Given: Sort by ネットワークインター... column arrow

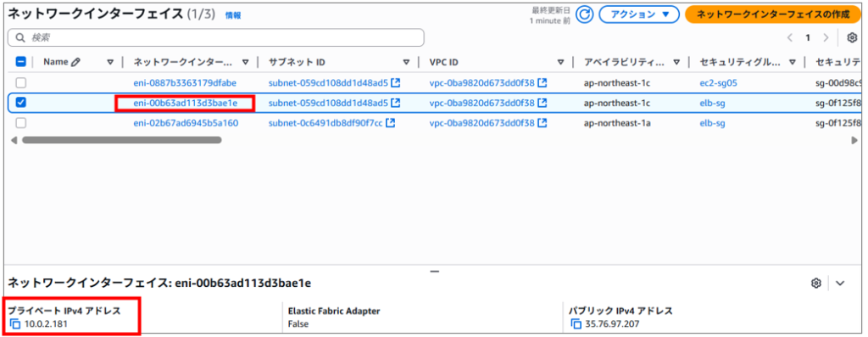Looking at the screenshot, I should [245, 63].
